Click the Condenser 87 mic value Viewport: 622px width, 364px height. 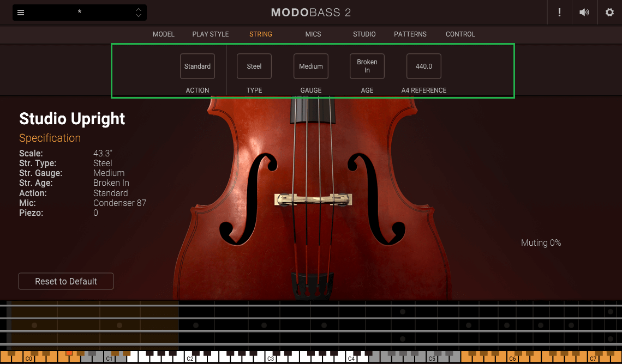click(x=120, y=203)
